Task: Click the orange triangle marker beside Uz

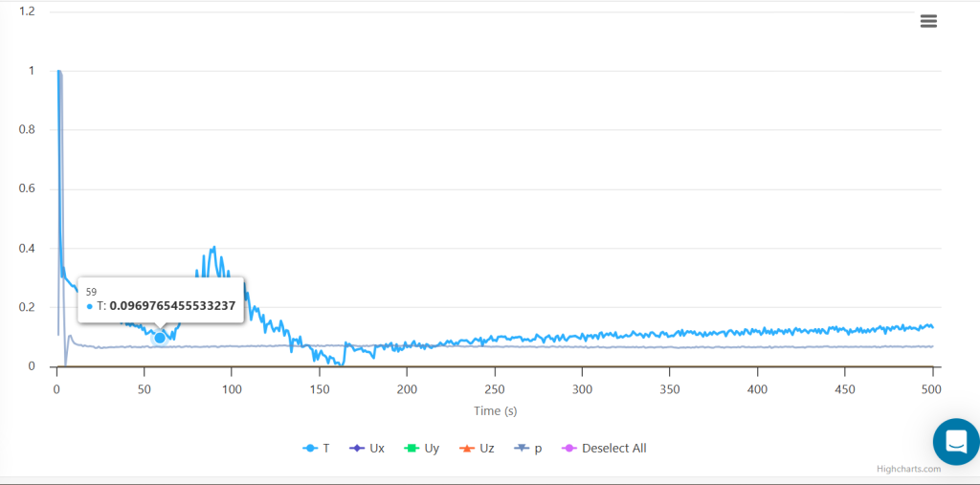Action: [x=465, y=448]
